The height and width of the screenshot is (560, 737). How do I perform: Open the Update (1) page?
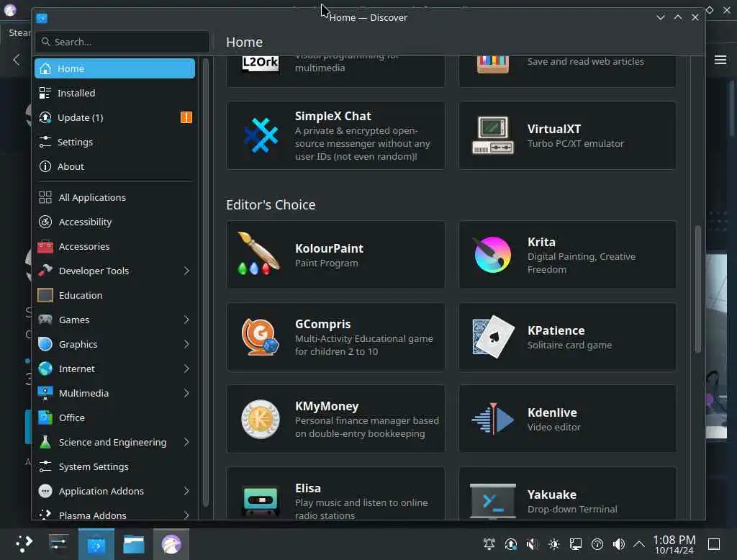(114, 117)
